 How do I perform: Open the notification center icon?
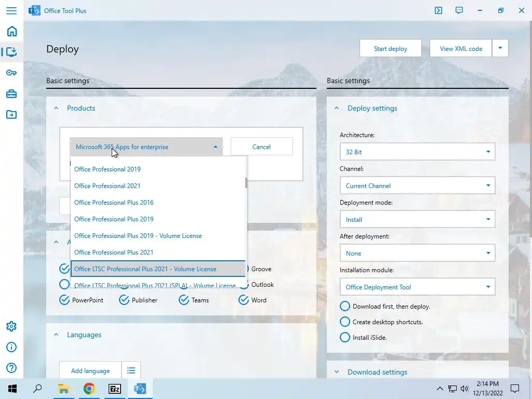[x=515, y=389]
